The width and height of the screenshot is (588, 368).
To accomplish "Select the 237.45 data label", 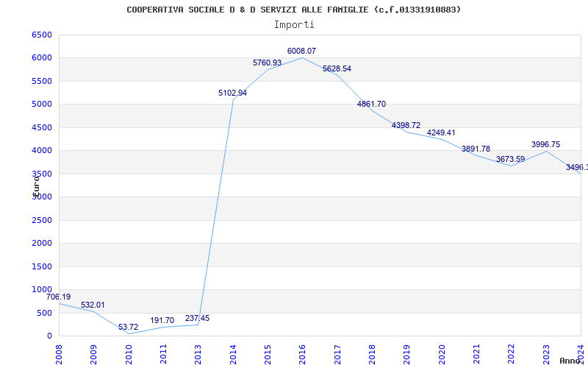I will coord(197,319).
